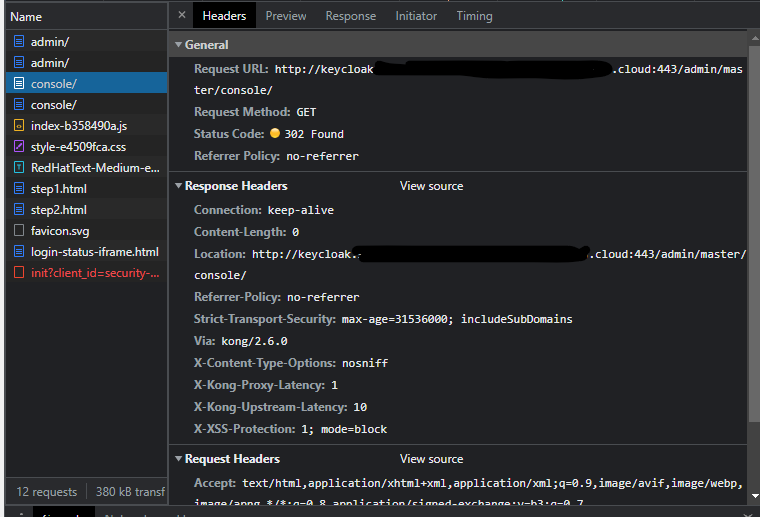The width and height of the screenshot is (760, 517).
Task: Click the Content-Length header value 0
Action: tap(296, 233)
